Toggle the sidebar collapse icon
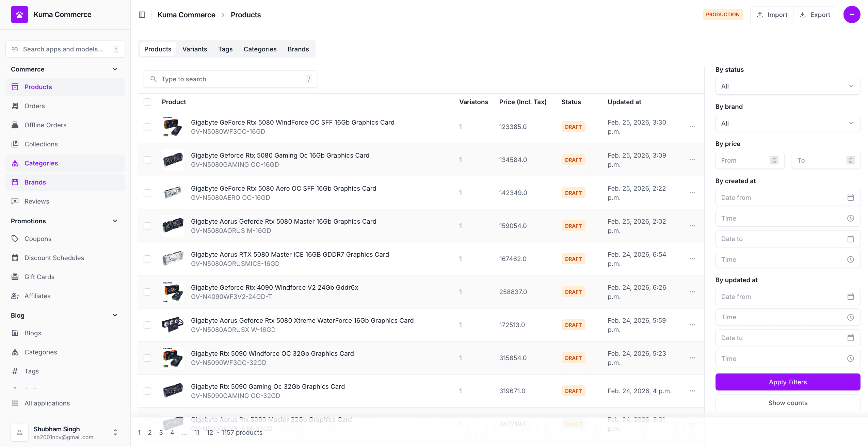 pyautogui.click(x=142, y=15)
